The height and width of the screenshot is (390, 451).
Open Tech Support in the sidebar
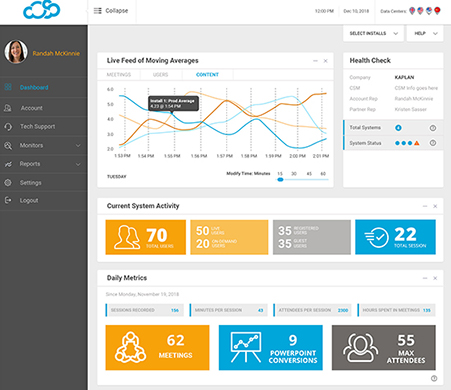[x=44, y=127]
